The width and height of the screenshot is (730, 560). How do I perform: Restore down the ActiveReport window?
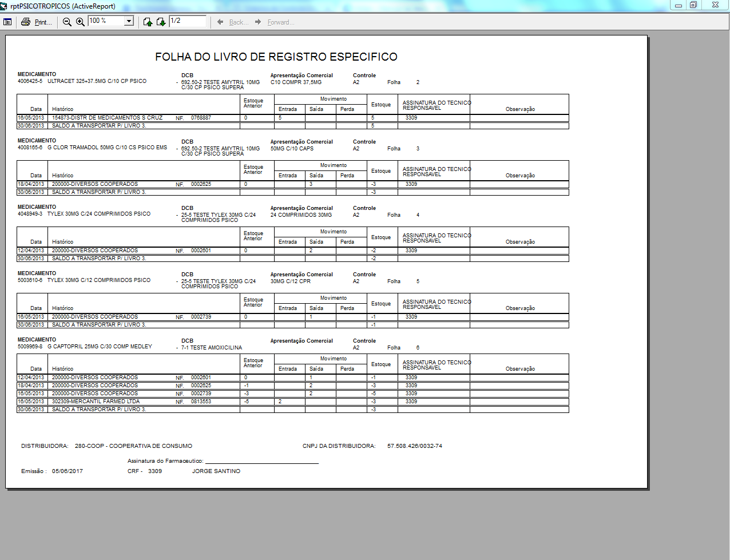tap(693, 5)
